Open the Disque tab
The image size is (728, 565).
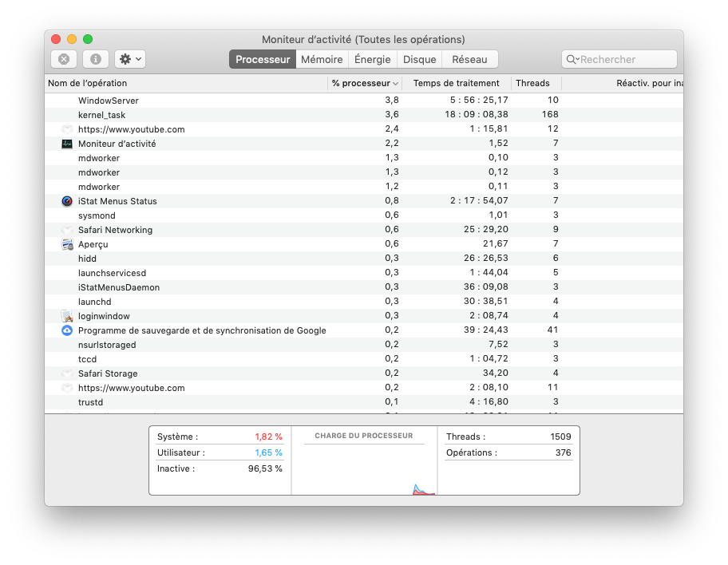point(419,59)
